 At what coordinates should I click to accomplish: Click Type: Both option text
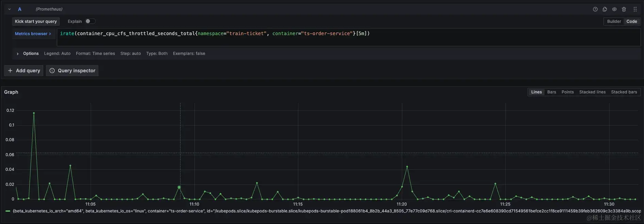157,54
